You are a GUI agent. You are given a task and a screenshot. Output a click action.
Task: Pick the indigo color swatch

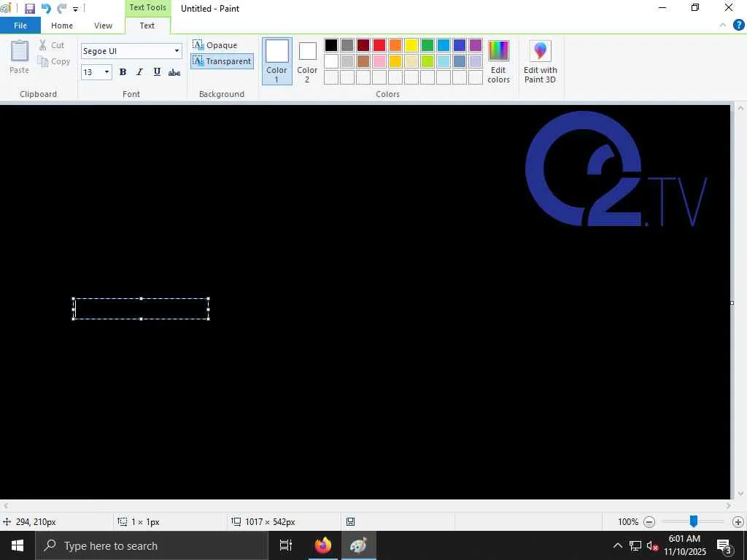(460, 45)
